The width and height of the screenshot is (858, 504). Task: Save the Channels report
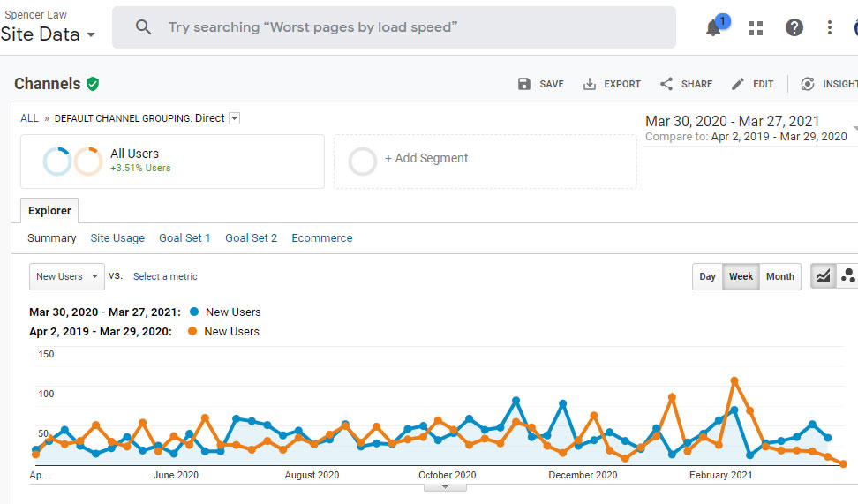pyautogui.click(x=540, y=84)
